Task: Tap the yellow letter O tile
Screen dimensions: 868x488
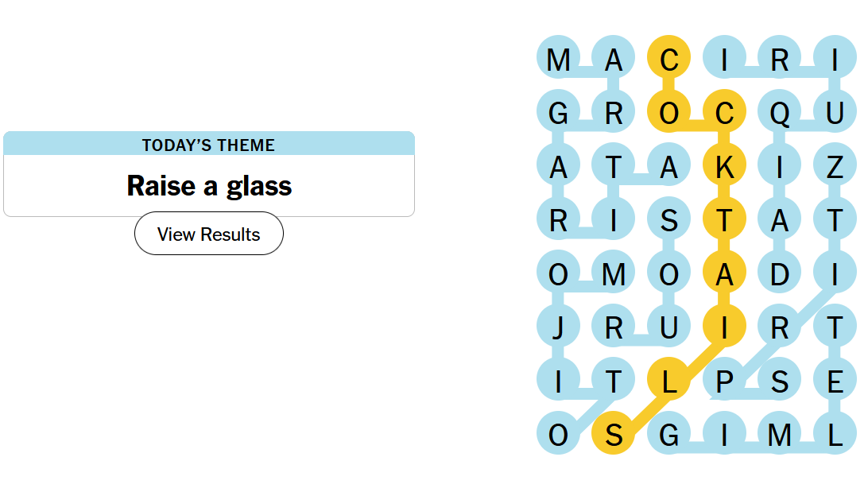Action: (x=668, y=114)
